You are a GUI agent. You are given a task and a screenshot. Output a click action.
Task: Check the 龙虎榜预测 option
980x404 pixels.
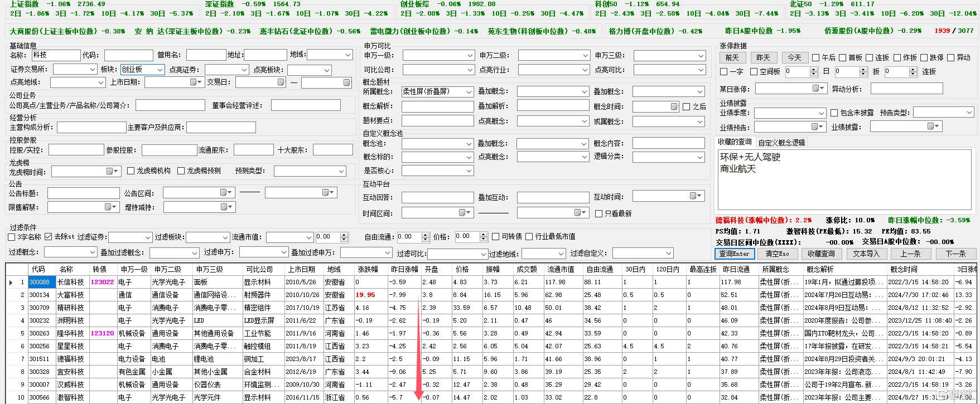click(x=181, y=171)
